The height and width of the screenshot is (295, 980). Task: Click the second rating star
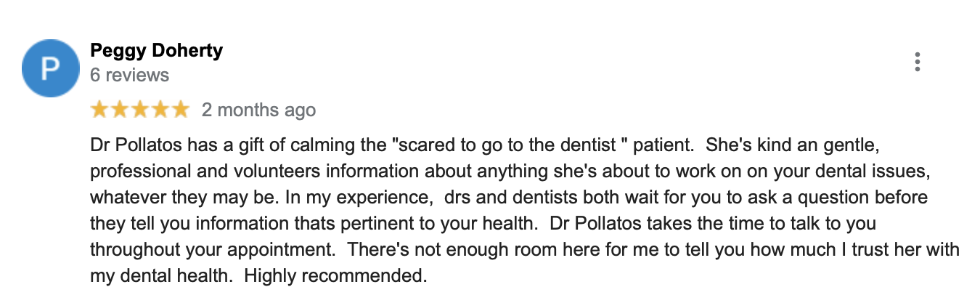pos(119,110)
